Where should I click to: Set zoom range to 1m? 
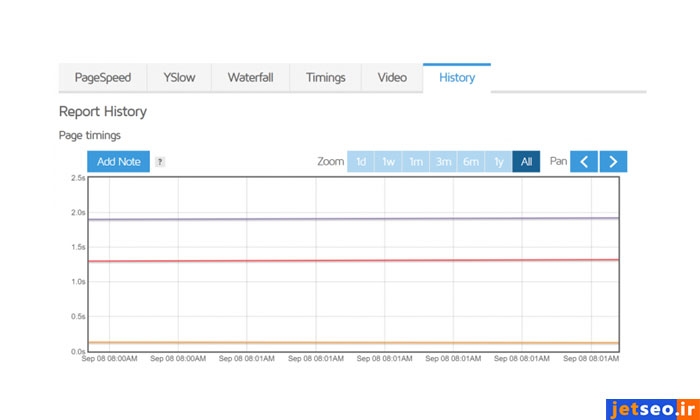(x=416, y=162)
